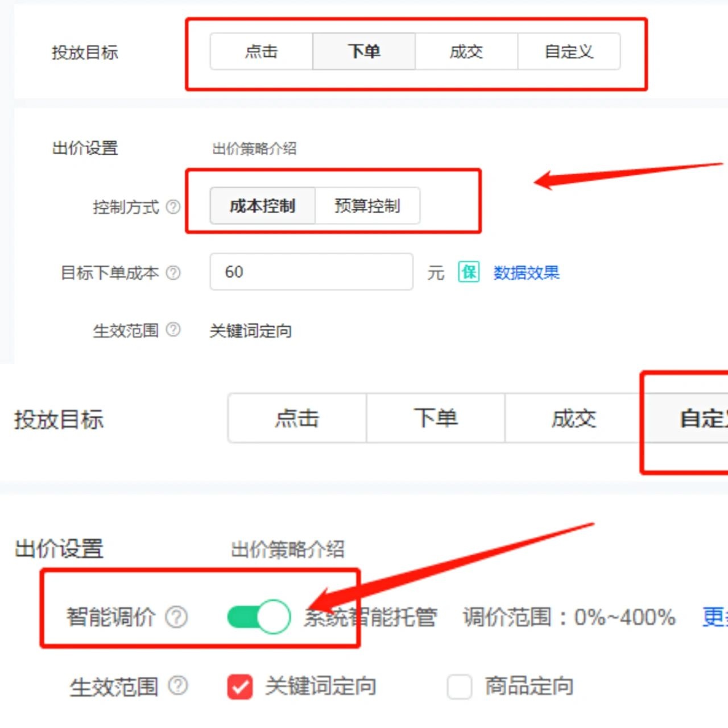Click the 调价范围：0%~400% text
The width and height of the screenshot is (728, 728).
[x=569, y=617]
